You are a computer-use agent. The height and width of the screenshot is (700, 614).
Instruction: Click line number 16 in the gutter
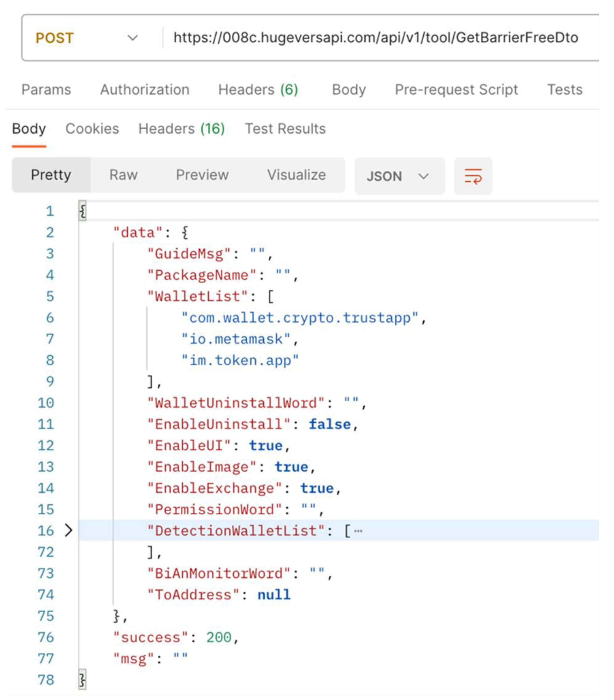coord(46,531)
